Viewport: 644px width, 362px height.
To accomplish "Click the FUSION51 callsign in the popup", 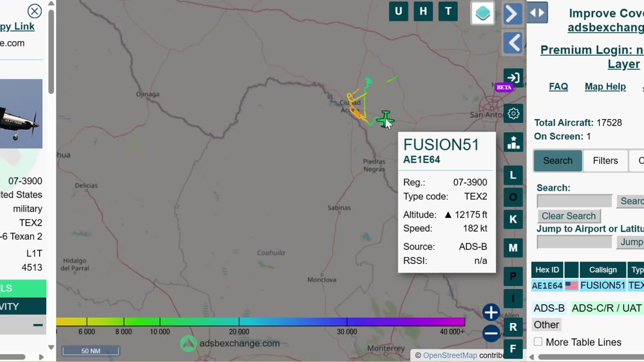I will coord(441,145).
